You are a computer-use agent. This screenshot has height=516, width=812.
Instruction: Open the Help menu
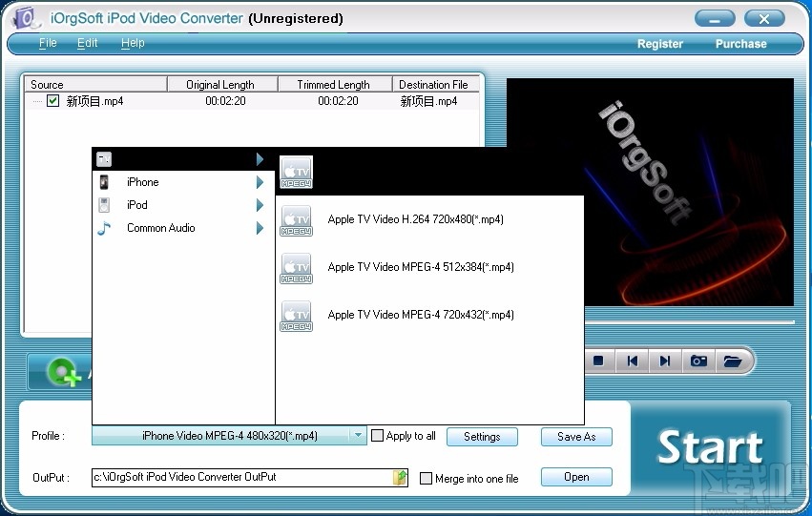click(x=133, y=43)
